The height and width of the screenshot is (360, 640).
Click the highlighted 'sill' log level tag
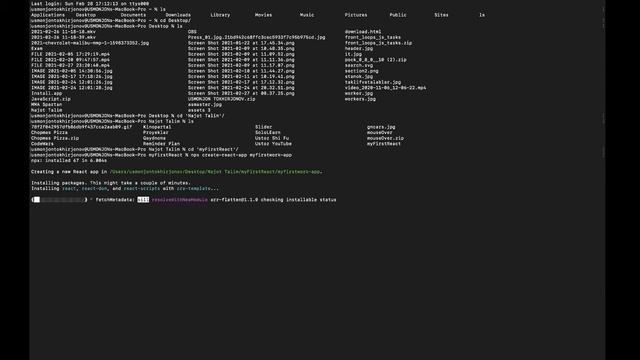(x=143, y=200)
